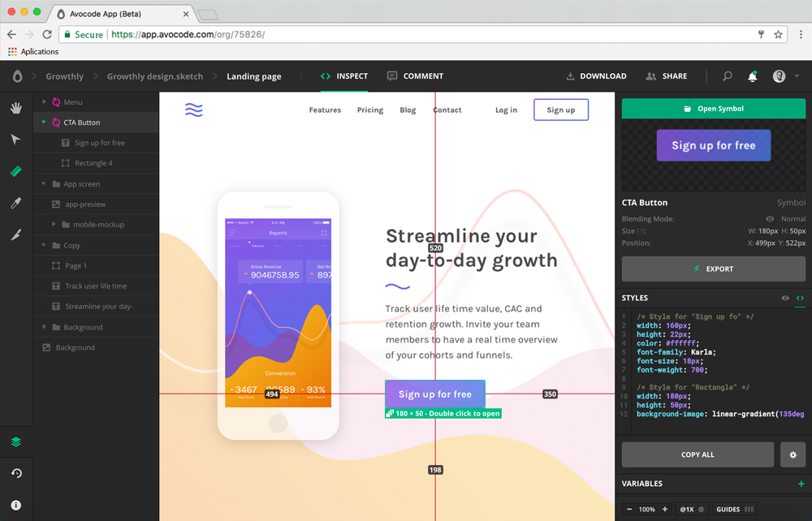The height and width of the screenshot is (521, 812).
Task: Click the notification bell icon
Action: (753, 76)
